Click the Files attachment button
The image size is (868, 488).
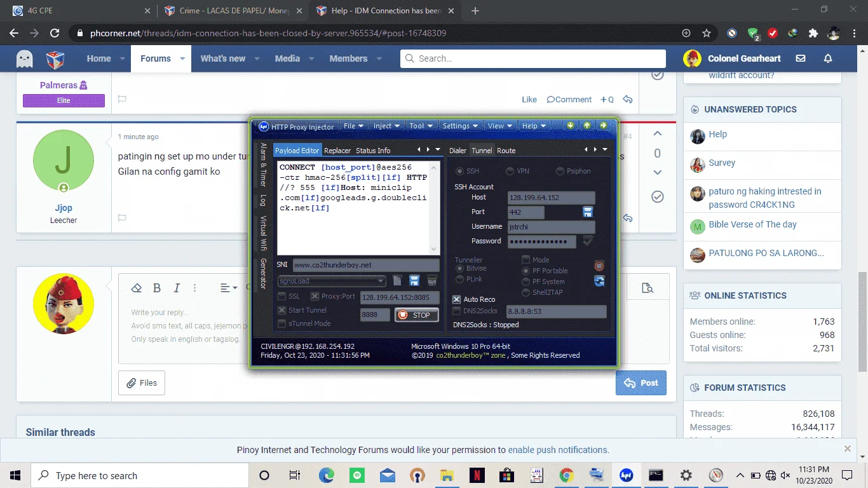pyautogui.click(x=142, y=383)
